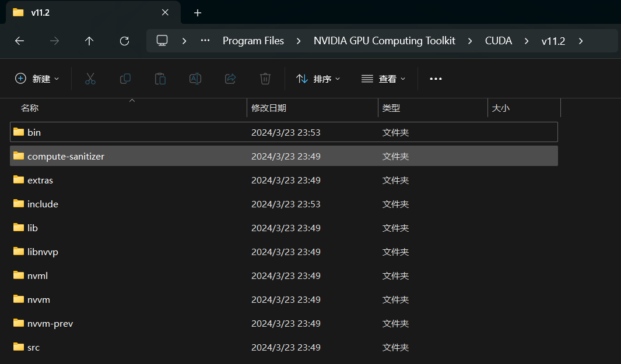Click the Cut scissors icon

click(x=90, y=79)
